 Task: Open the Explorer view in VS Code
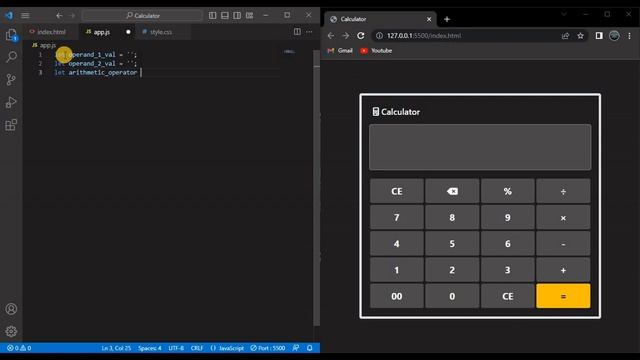[11, 35]
